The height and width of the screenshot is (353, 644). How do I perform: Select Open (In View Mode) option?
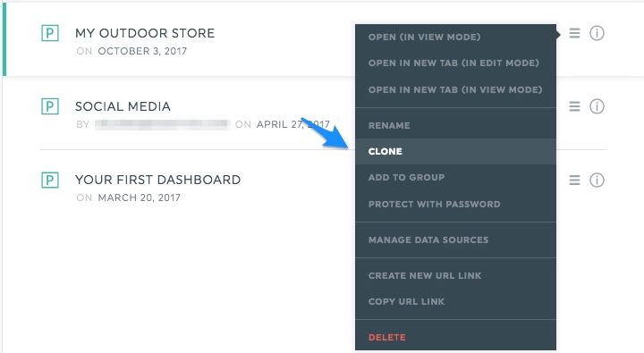pos(455,37)
